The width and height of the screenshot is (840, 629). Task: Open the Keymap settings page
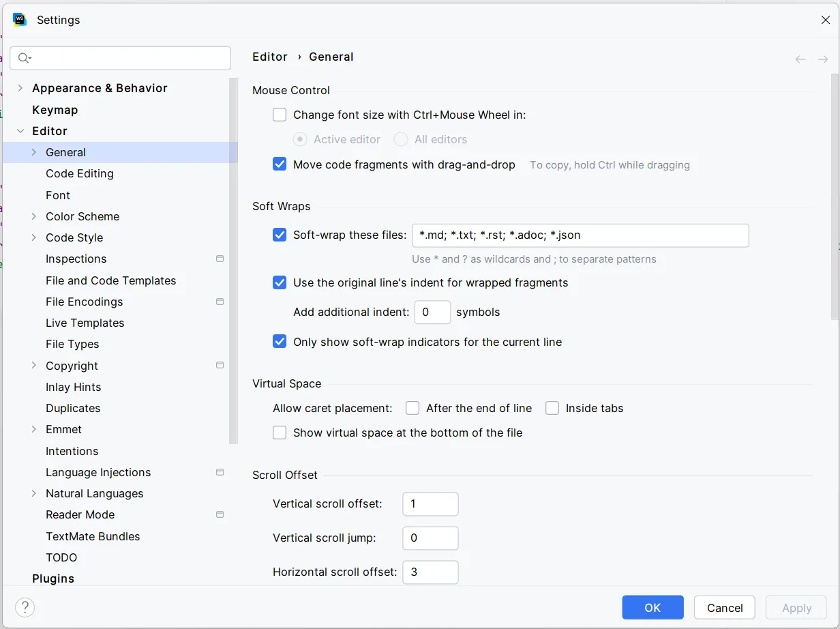[x=55, y=110]
